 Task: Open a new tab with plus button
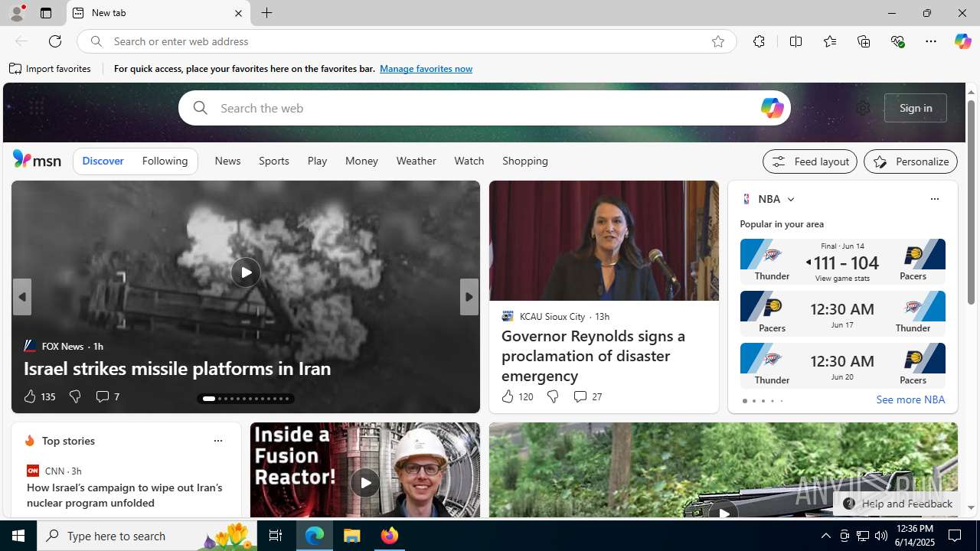(266, 13)
